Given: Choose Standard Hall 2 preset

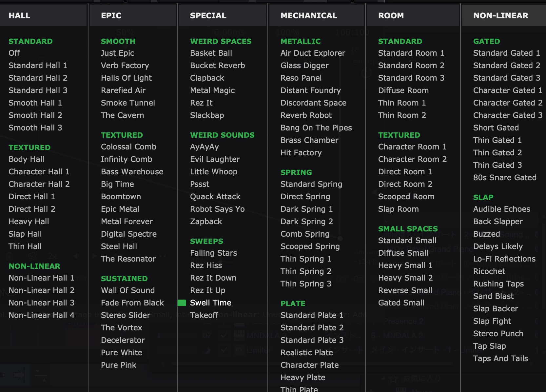Looking at the screenshot, I should [38, 78].
